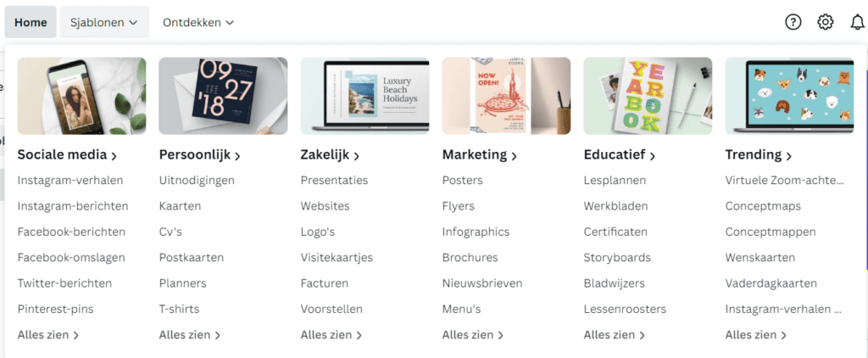This screenshot has height=358, width=868.
Task: Select the Now Open pizzeria poster thumbnail
Action: (x=507, y=96)
